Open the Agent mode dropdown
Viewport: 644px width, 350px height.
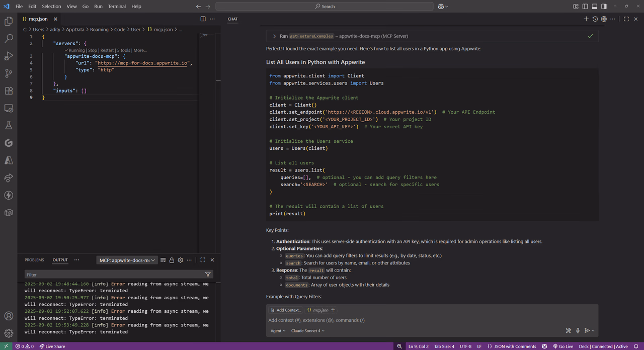(278, 330)
